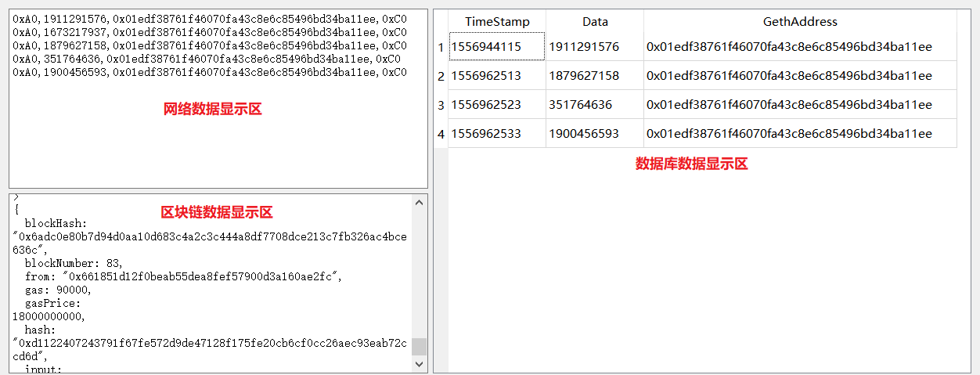Select table row number 1 header
Viewport: 980px width, 375px height.
(441, 47)
